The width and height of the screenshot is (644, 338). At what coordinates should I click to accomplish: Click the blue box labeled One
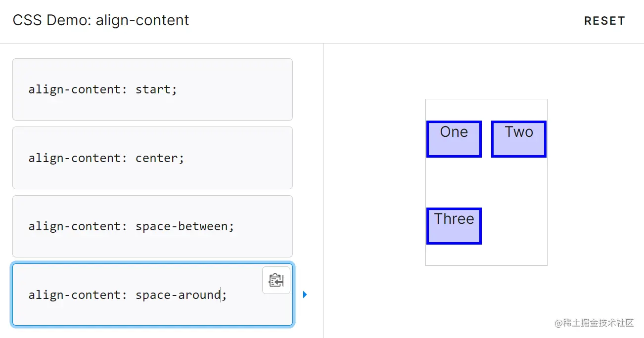[454, 139]
